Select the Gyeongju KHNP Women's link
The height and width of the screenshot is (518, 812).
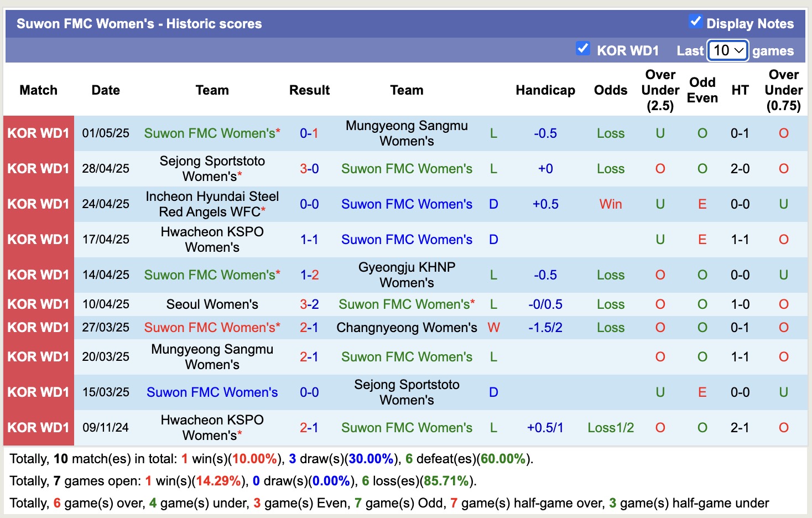tap(407, 274)
